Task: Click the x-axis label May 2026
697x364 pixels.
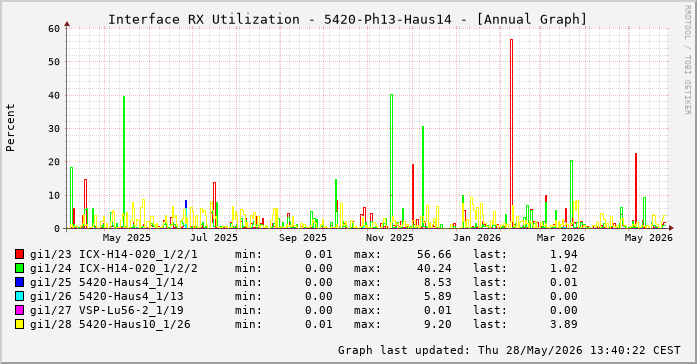Action: [649, 238]
